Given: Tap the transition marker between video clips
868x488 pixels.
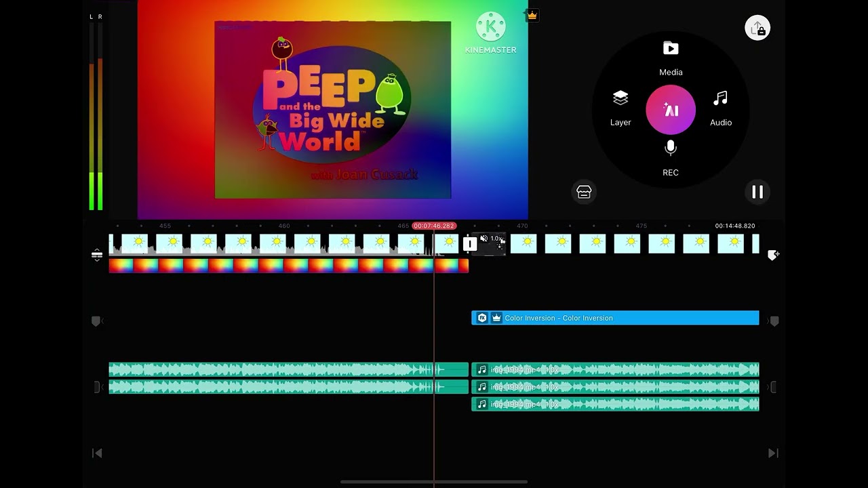Looking at the screenshot, I should (469, 244).
